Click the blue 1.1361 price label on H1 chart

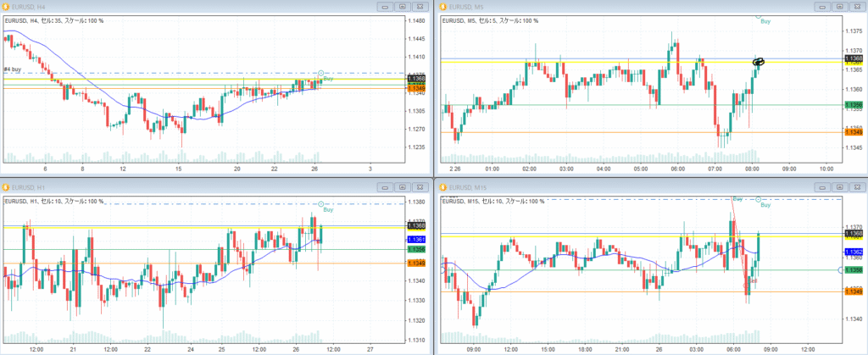tap(416, 240)
